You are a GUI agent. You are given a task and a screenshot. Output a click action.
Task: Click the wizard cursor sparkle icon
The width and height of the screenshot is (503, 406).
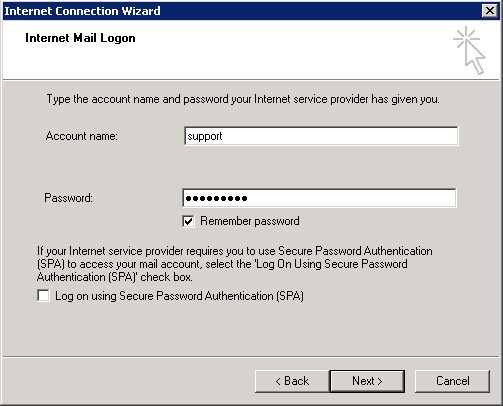pyautogui.click(x=469, y=50)
